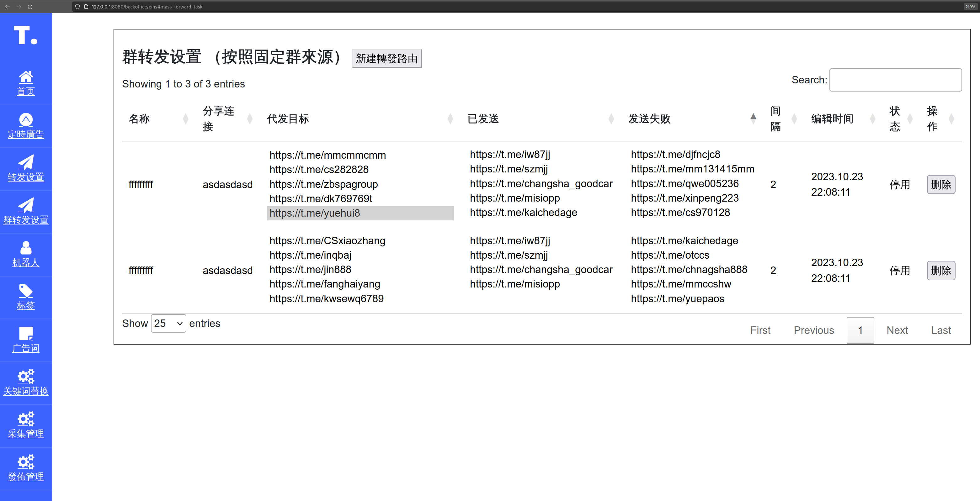Focus the Search input field
Viewport: 980px width, 501px height.
coord(895,80)
